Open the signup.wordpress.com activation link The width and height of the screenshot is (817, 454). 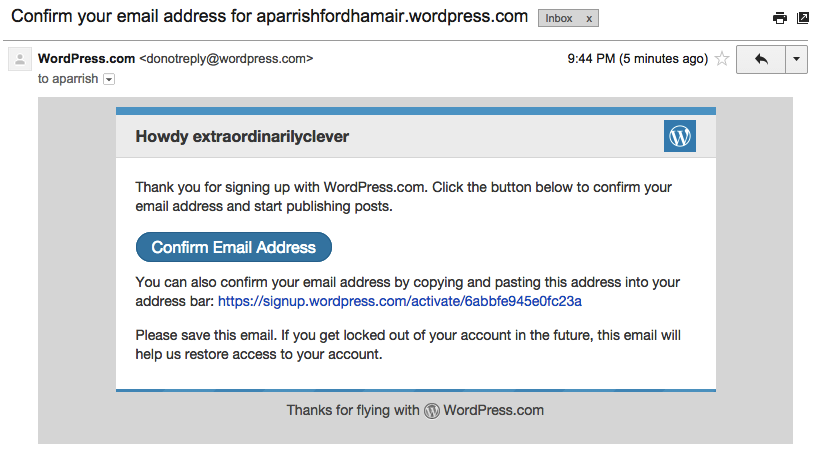click(x=400, y=301)
